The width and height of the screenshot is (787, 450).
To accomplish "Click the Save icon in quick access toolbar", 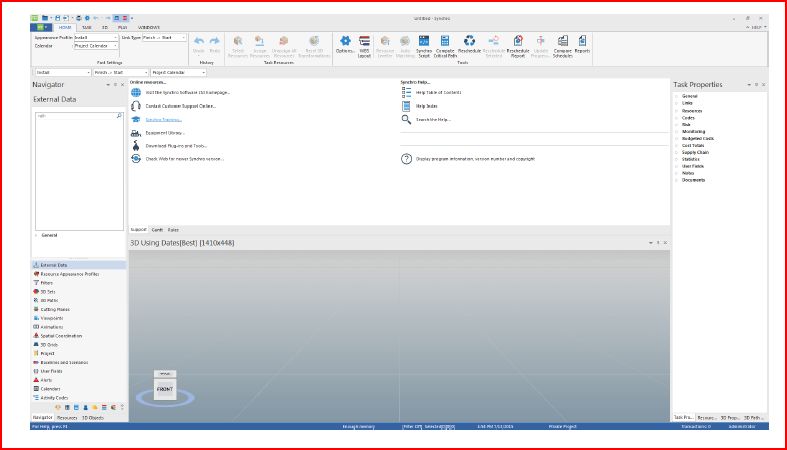I will point(57,18).
